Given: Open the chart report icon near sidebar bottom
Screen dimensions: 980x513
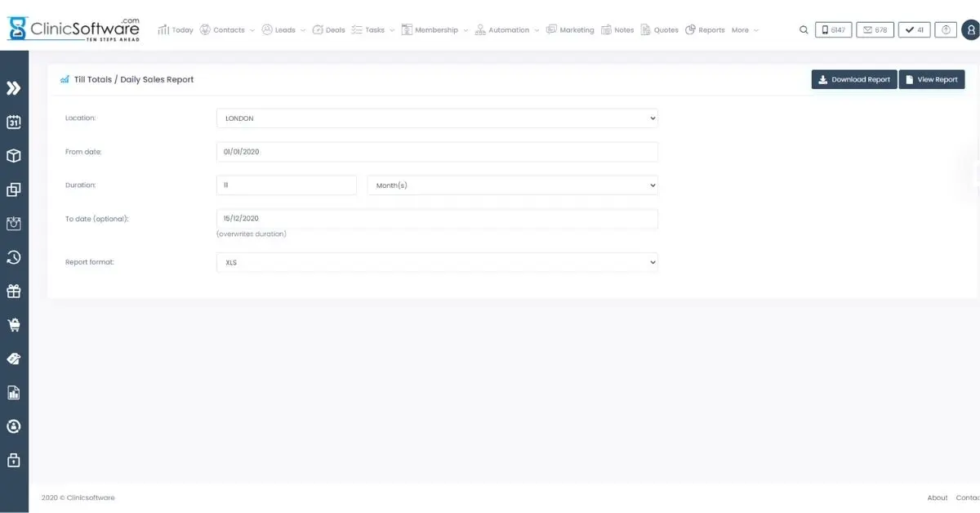Looking at the screenshot, I should click(13, 392).
